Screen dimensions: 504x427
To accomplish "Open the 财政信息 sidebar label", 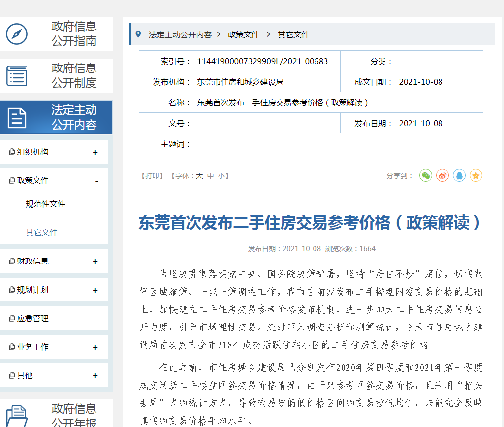I will point(32,261).
